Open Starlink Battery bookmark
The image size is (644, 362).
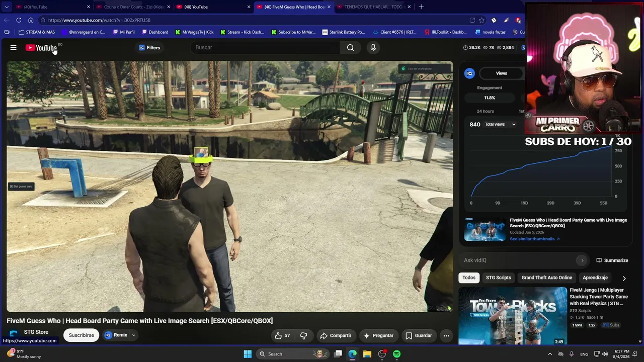coord(344,32)
